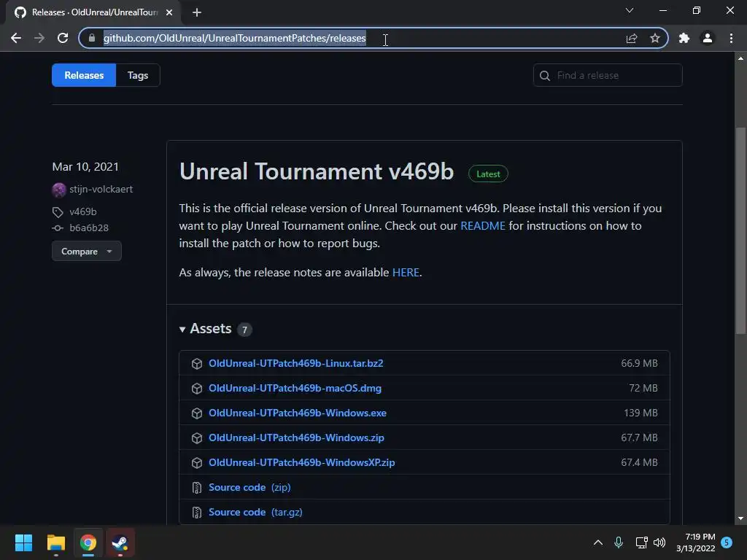Open the browser extensions puzzle icon
747x560 pixels.
pyautogui.click(x=684, y=38)
